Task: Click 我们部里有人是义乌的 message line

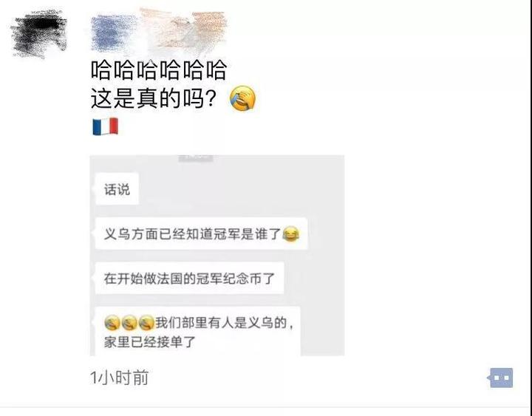Action: 225,323
